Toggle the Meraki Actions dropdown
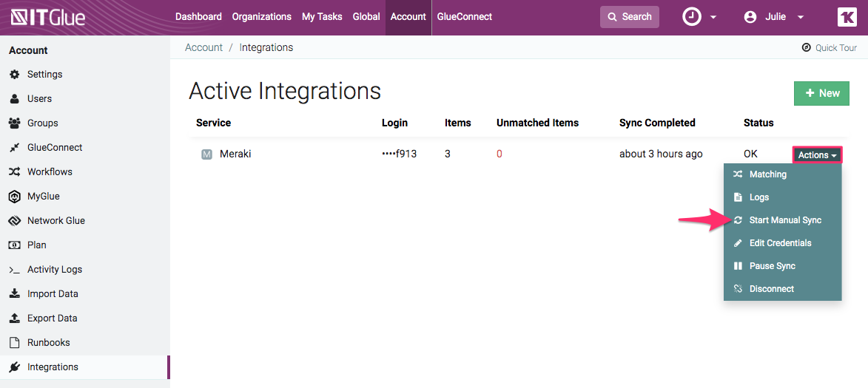This screenshot has height=388, width=868. point(817,155)
